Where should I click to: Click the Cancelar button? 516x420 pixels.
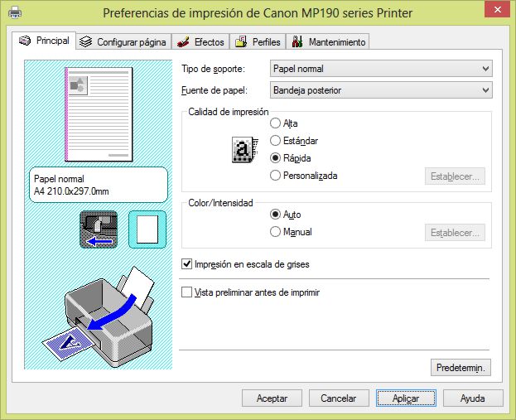click(339, 398)
